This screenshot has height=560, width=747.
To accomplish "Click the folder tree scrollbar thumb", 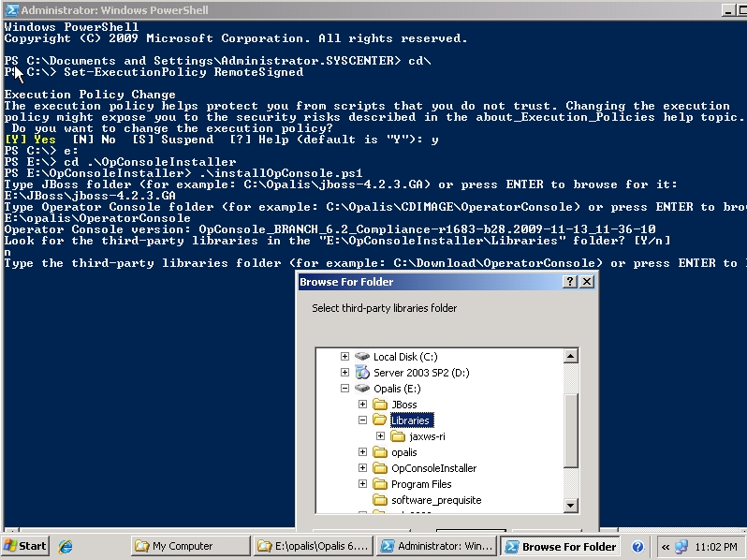I will pyautogui.click(x=571, y=430).
